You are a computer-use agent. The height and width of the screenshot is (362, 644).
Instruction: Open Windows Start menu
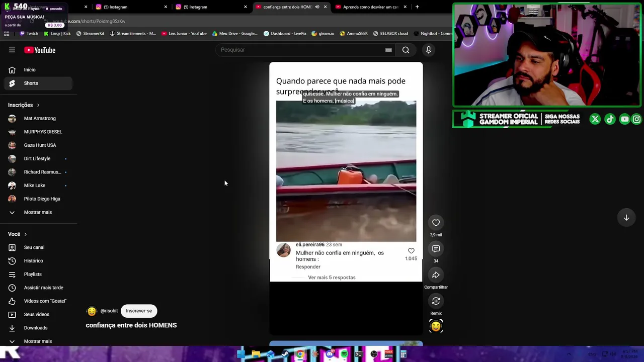[x=241, y=354]
